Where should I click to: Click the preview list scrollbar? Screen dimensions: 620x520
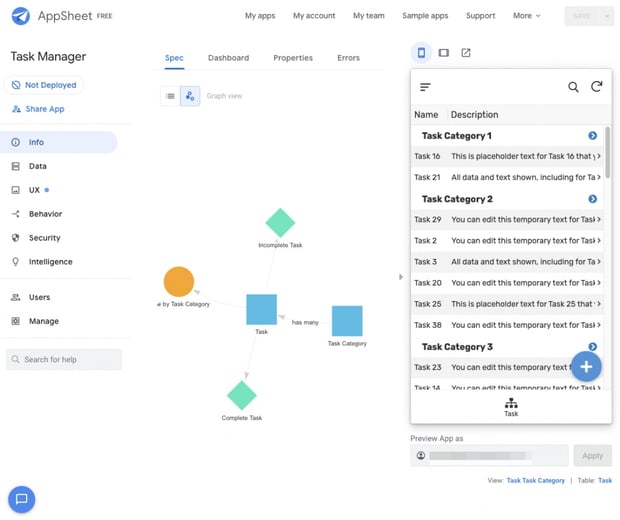pyautogui.click(x=607, y=152)
